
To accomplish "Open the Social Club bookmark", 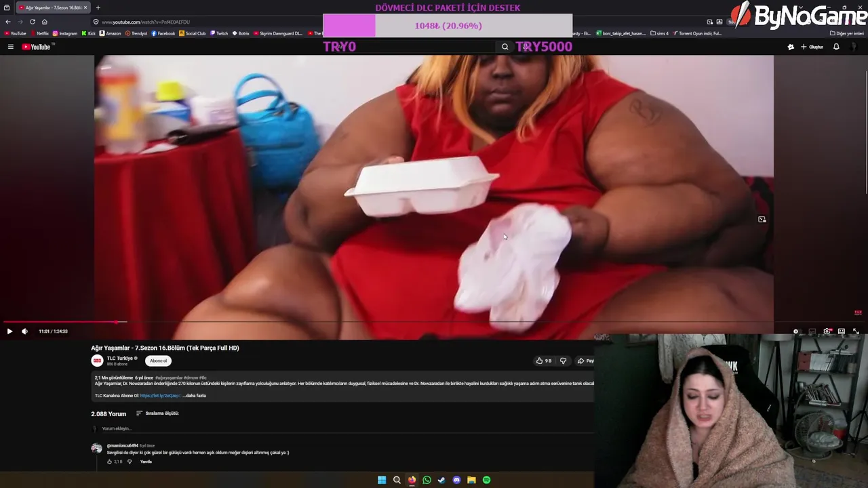I will pyautogui.click(x=192, y=33).
